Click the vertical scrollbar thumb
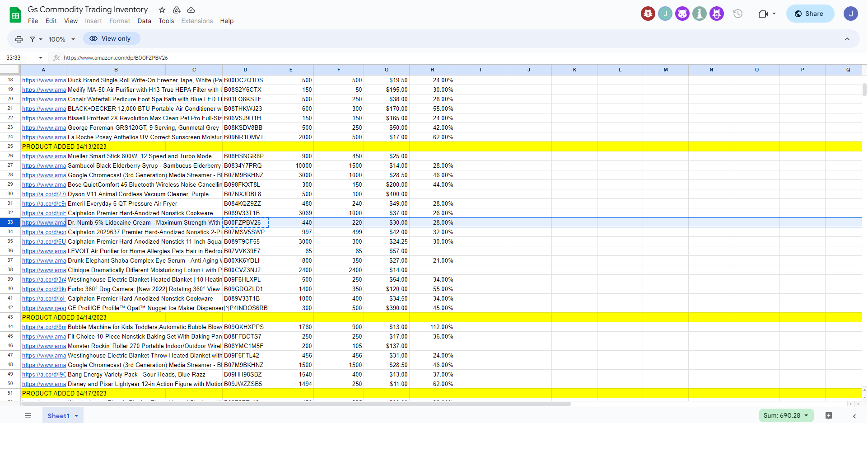The width and height of the screenshot is (868, 471). tap(864, 89)
